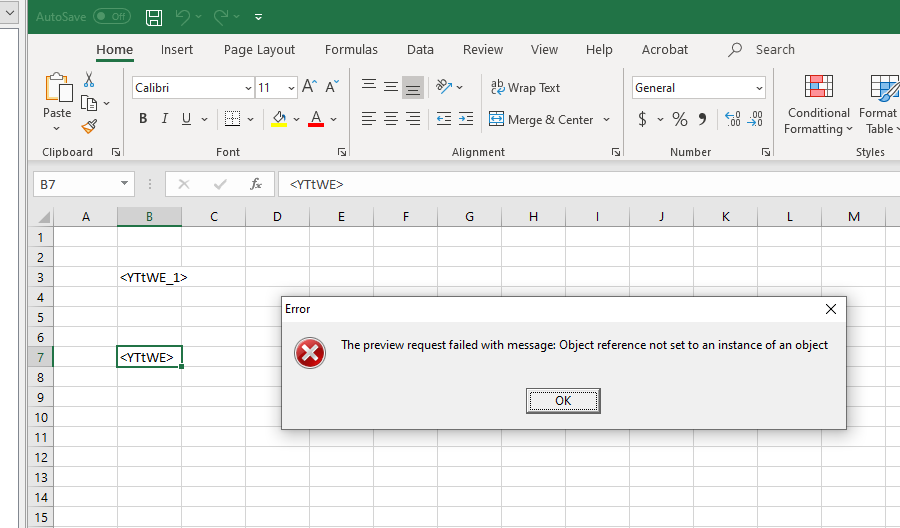This screenshot has height=528, width=900.
Task: Open the font name dropdown
Action: tap(247, 88)
